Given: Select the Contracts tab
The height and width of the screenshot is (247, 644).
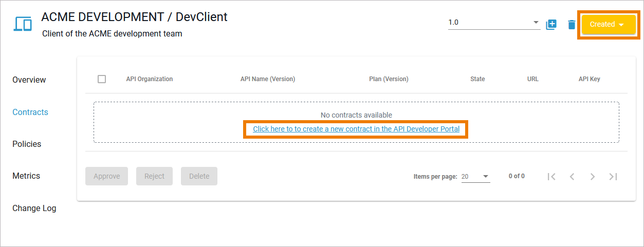Looking at the screenshot, I should point(30,112).
